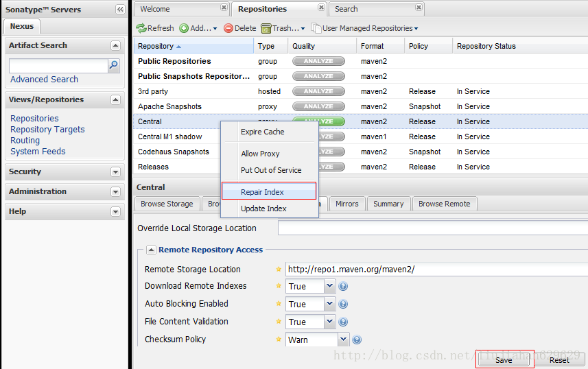
Task: Choose Update Index from context menu
Action: tap(269, 209)
